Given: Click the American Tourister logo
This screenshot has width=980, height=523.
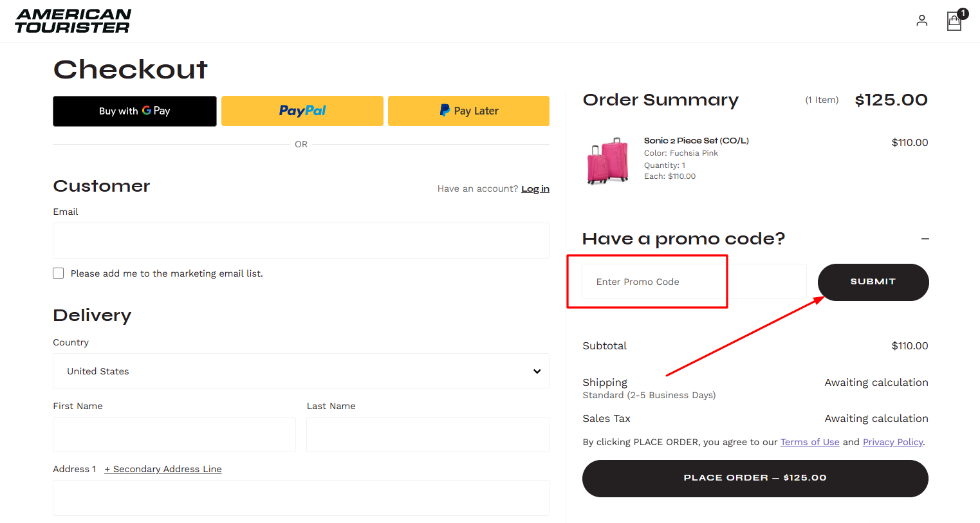Looking at the screenshot, I should tap(73, 21).
